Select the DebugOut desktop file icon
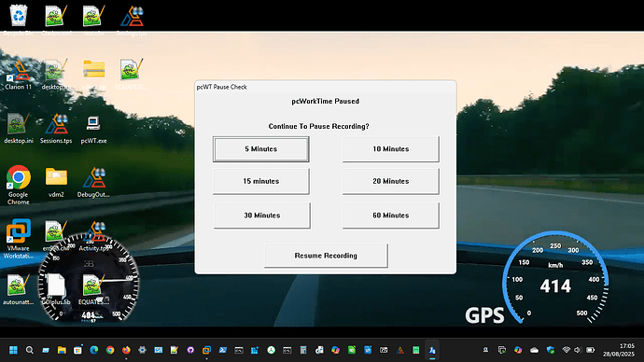The width and height of the screenshot is (644, 362). point(93,182)
